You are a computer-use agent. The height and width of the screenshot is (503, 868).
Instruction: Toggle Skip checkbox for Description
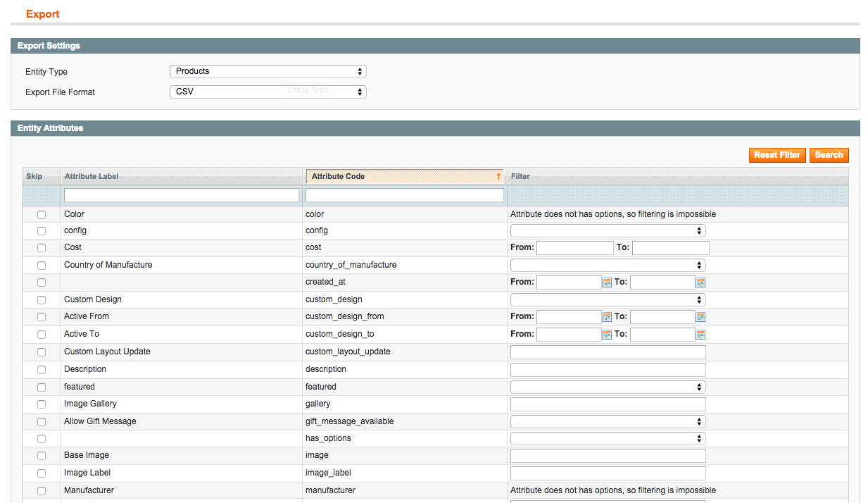[x=42, y=370]
